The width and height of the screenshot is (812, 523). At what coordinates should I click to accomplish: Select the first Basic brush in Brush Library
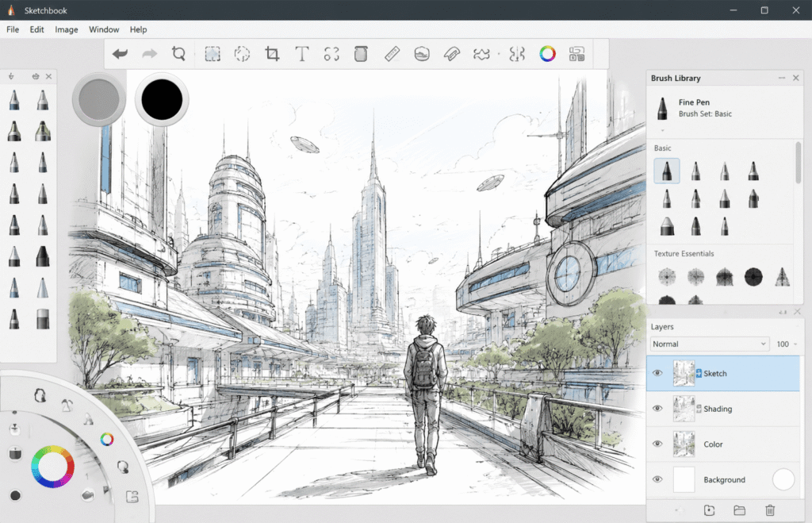click(x=666, y=171)
